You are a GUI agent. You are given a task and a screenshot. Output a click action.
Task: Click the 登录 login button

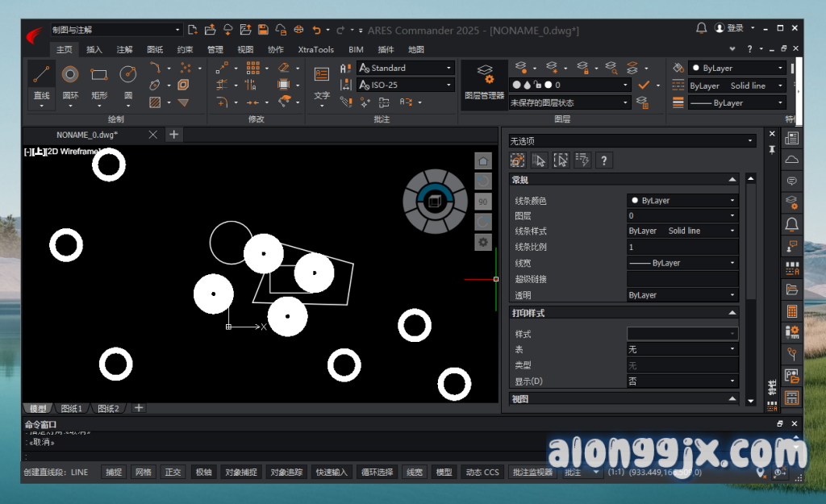click(729, 28)
